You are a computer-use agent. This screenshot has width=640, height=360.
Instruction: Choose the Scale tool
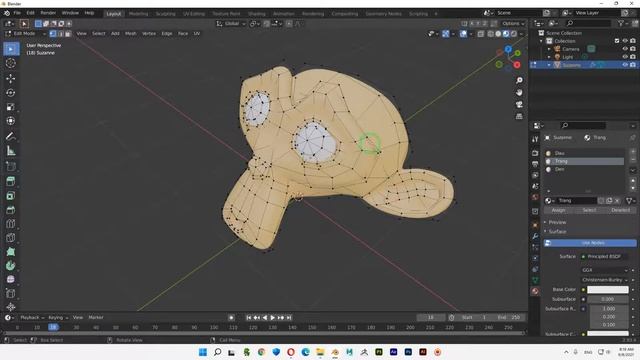[x=11, y=107]
